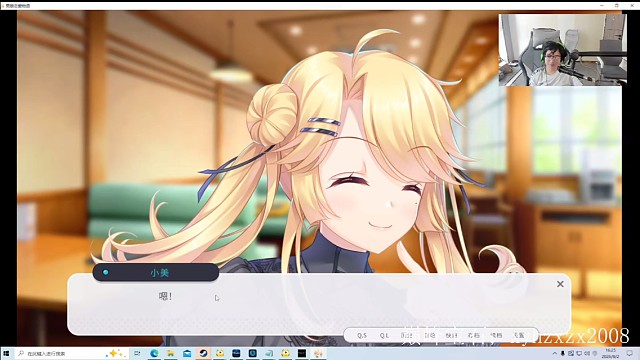Click the sparkle search highlights icon
Image resolution: width=640 pixels, height=360 pixels.
click(115, 353)
